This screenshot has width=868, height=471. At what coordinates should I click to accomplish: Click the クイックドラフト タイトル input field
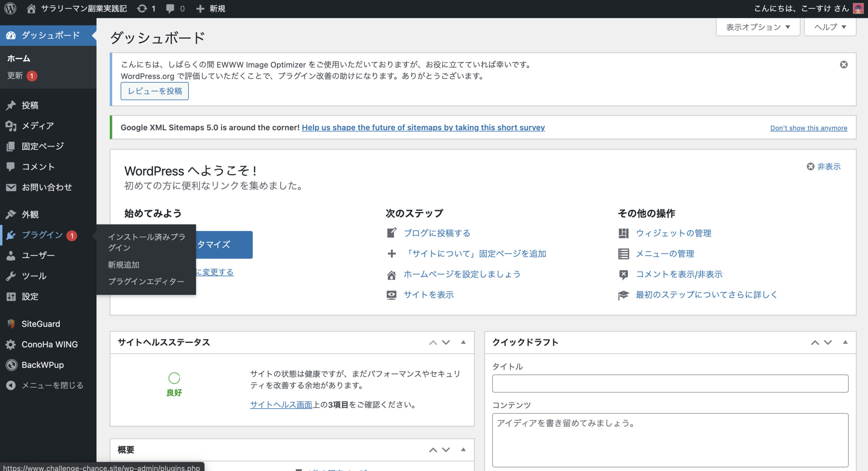(x=670, y=384)
